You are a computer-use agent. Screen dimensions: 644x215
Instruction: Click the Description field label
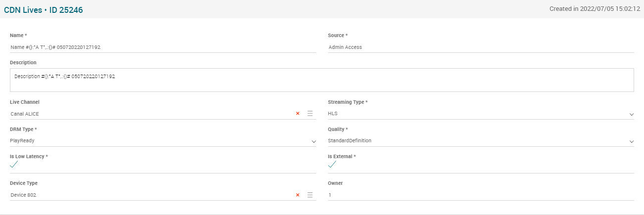click(x=23, y=63)
